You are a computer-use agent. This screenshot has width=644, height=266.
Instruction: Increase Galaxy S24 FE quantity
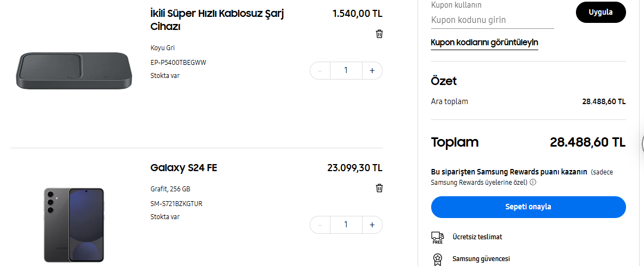[x=372, y=225]
